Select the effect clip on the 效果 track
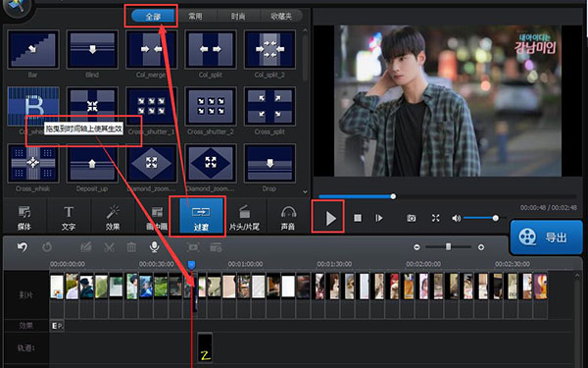 point(57,326)
